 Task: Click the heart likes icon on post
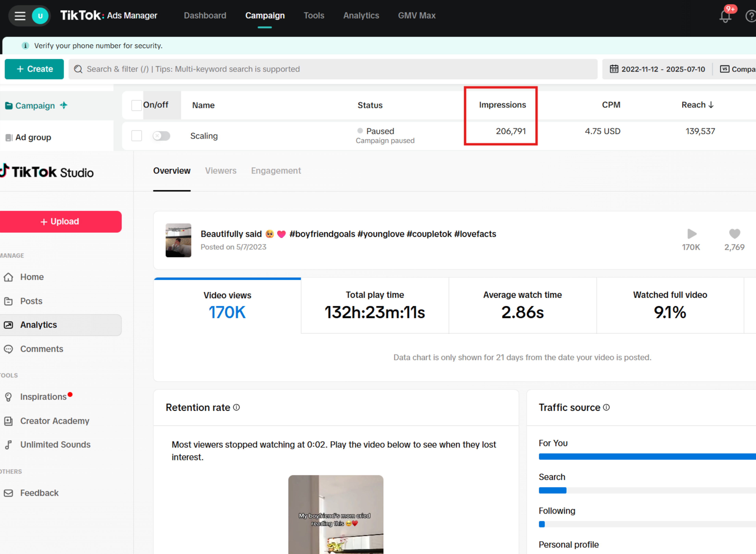click(x=734, y=233)
